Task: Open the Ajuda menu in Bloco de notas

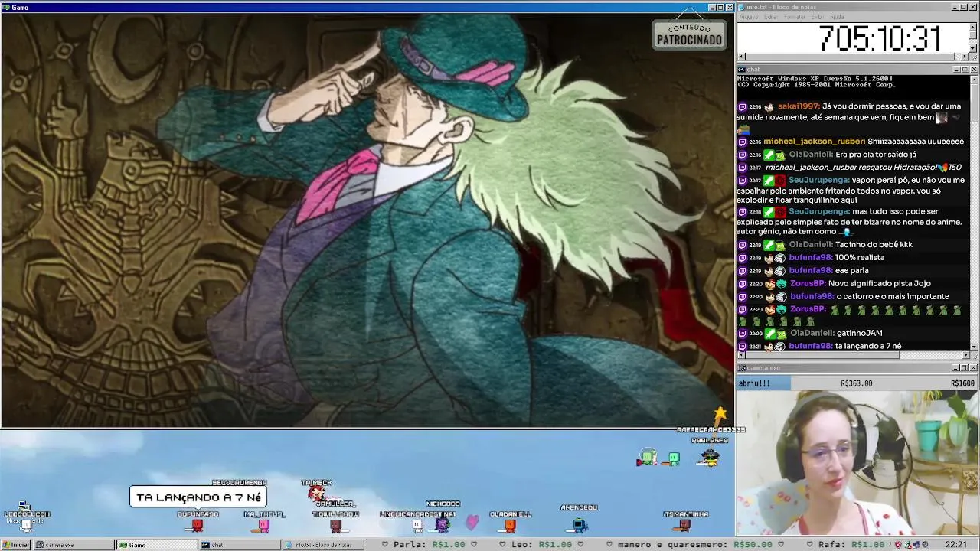Action: [x=837, y=17]
